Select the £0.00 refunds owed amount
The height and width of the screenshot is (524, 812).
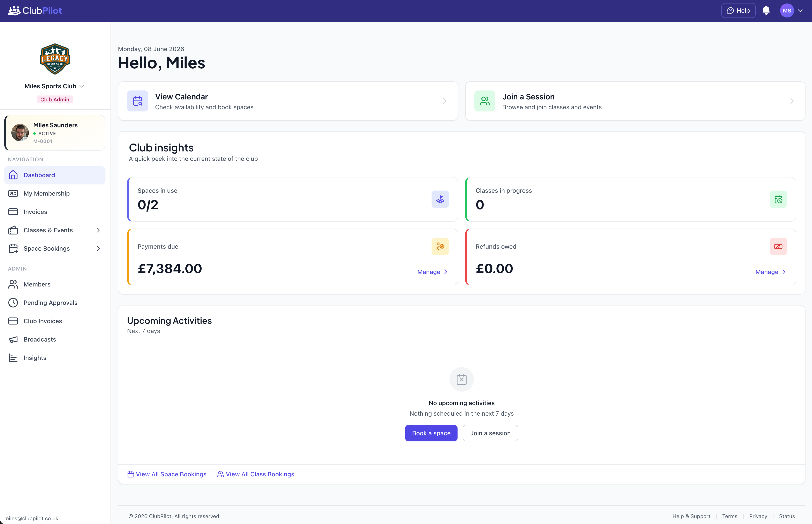point(494,269)
